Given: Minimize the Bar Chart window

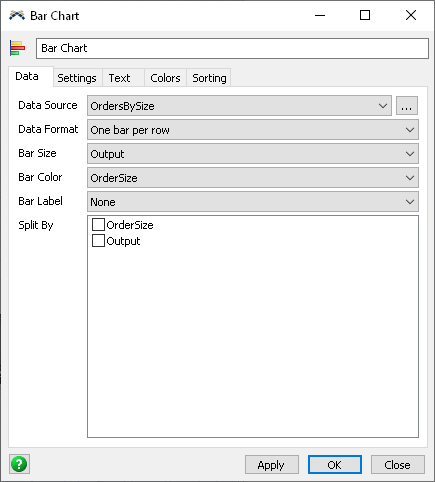Looking at the screenshot, I should pos(320,15).
